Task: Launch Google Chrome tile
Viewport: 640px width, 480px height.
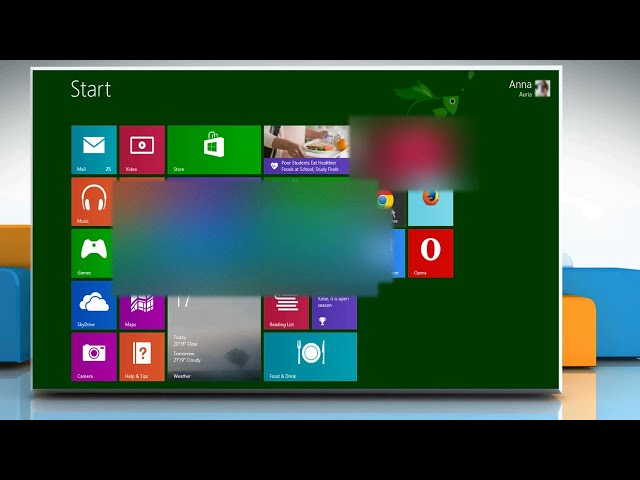Action: pyautogui.click(x=391, y=208)
